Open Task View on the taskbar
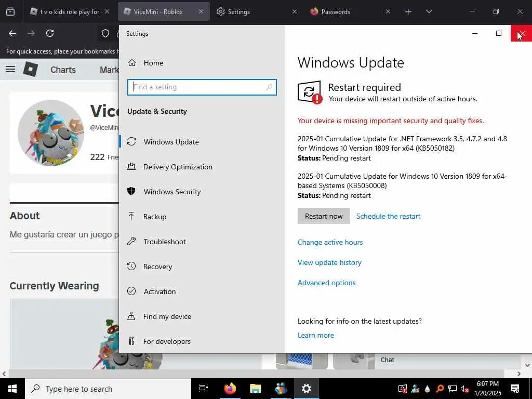532x399 pixels. click(x=204, y=389)
